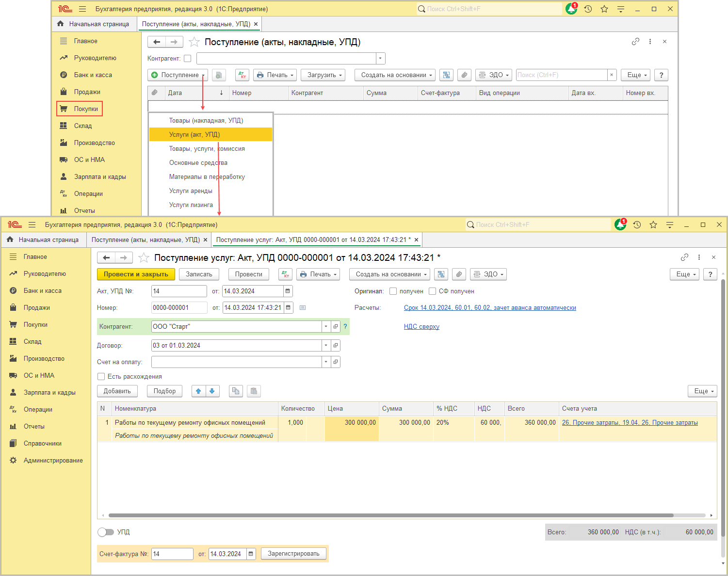Click Провести и закрыть button

[136, 274]
